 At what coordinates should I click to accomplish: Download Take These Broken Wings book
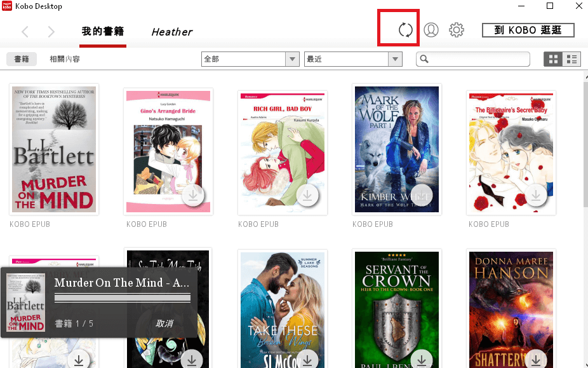click(307, 360)
